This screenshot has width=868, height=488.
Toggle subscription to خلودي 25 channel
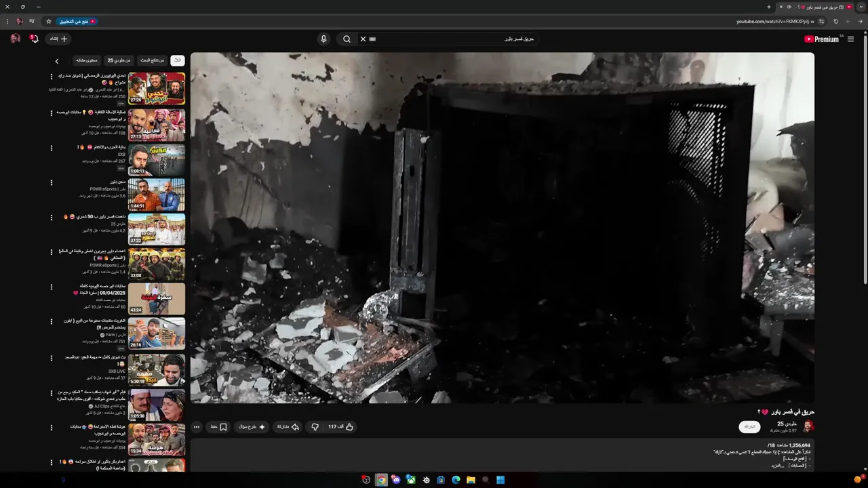pyautogui.click(x=749, y=427)
